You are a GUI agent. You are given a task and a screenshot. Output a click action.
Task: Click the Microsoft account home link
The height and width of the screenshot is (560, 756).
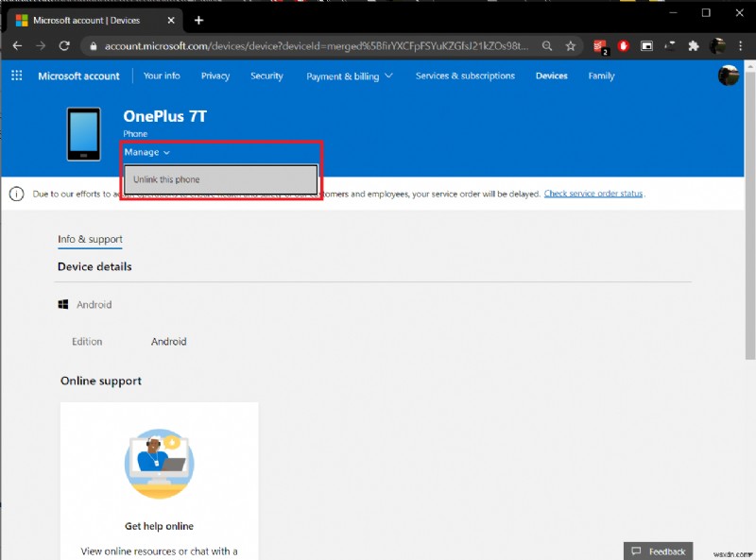(78, 76)
